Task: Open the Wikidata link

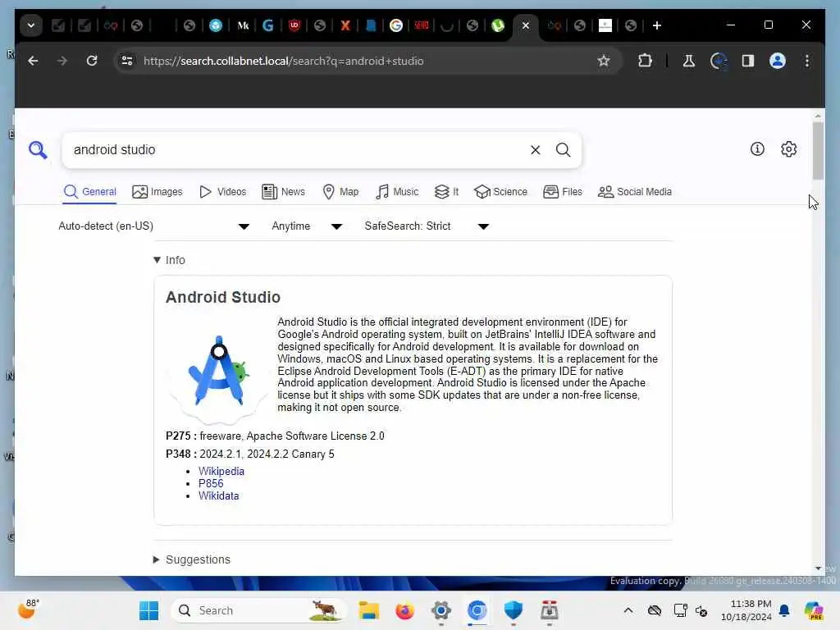Action: [x=218, y=496]
